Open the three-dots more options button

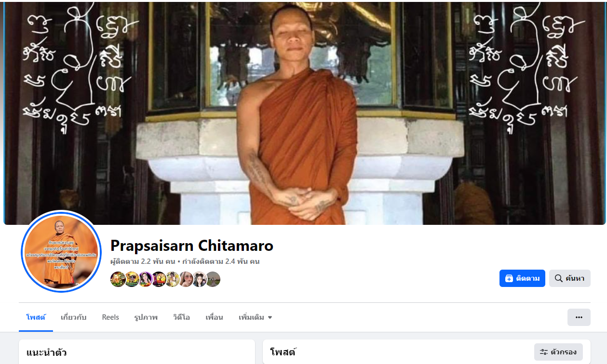pyautogui.click(x=579, y=317)
